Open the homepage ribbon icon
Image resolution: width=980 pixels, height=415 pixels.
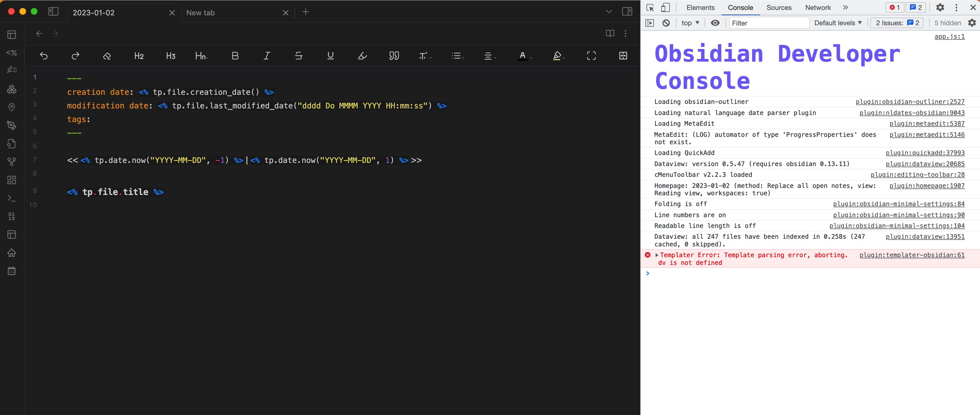pos(12,253)
